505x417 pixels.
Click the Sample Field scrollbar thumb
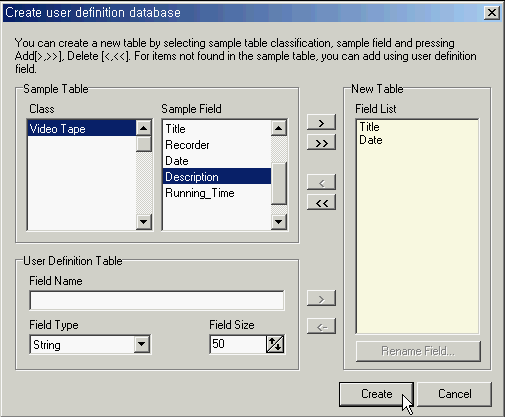coord(279,183)
